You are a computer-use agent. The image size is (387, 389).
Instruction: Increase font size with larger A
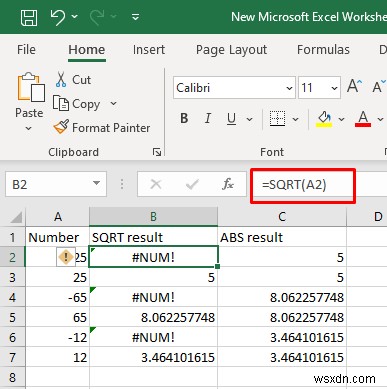tap(354, 86)
